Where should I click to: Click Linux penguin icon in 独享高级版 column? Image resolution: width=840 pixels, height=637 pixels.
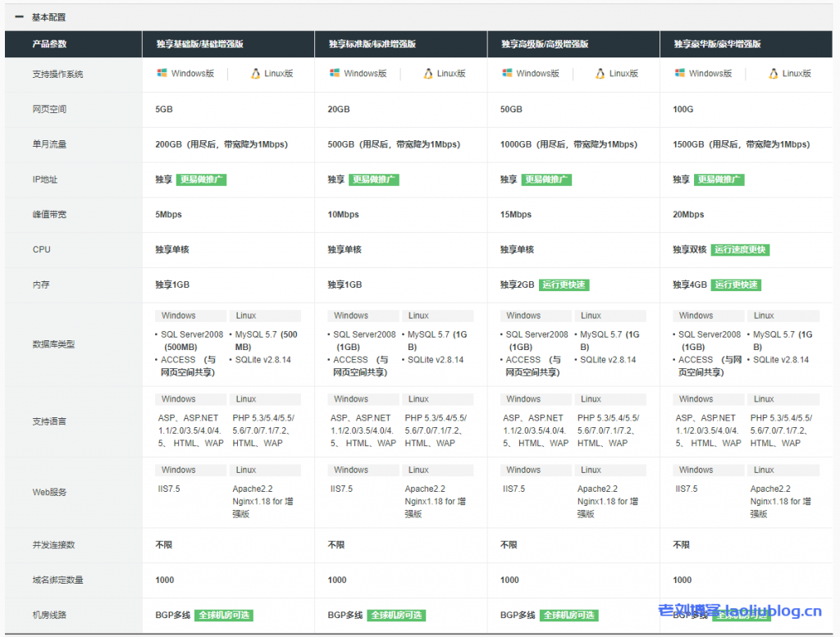tap(601, 73)
